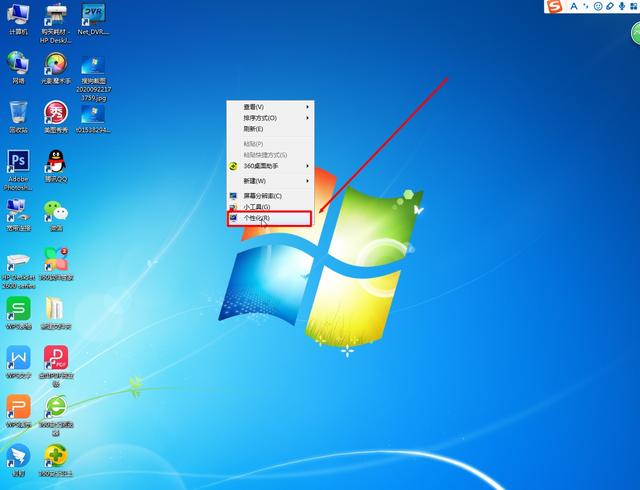Toggle Sogou Chinese/English punctuation mode

(x=586, y=6)
